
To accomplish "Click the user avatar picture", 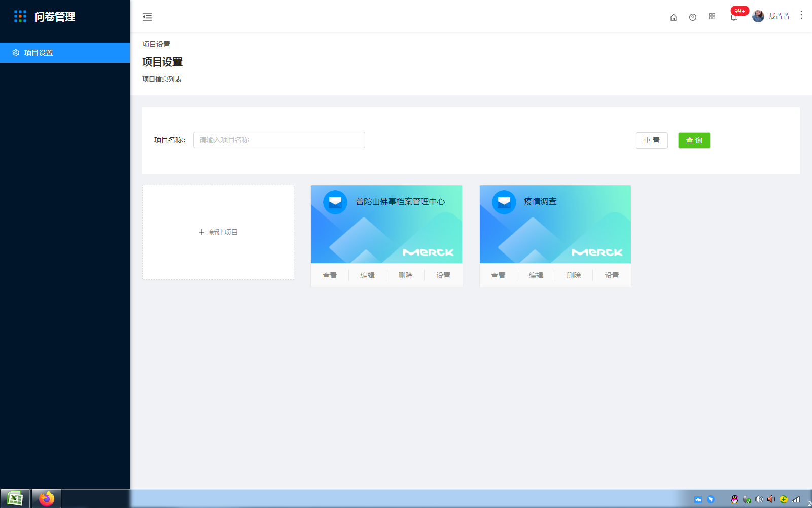I will 758,16.
